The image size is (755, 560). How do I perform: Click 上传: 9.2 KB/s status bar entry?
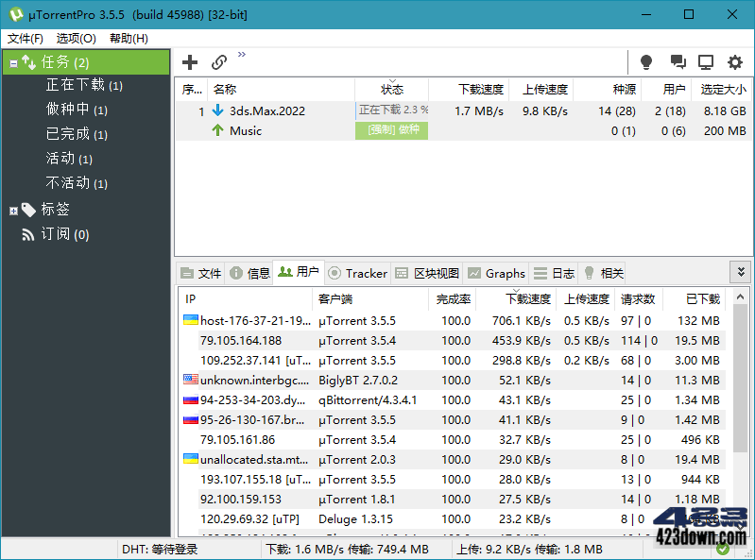point(529,550)
